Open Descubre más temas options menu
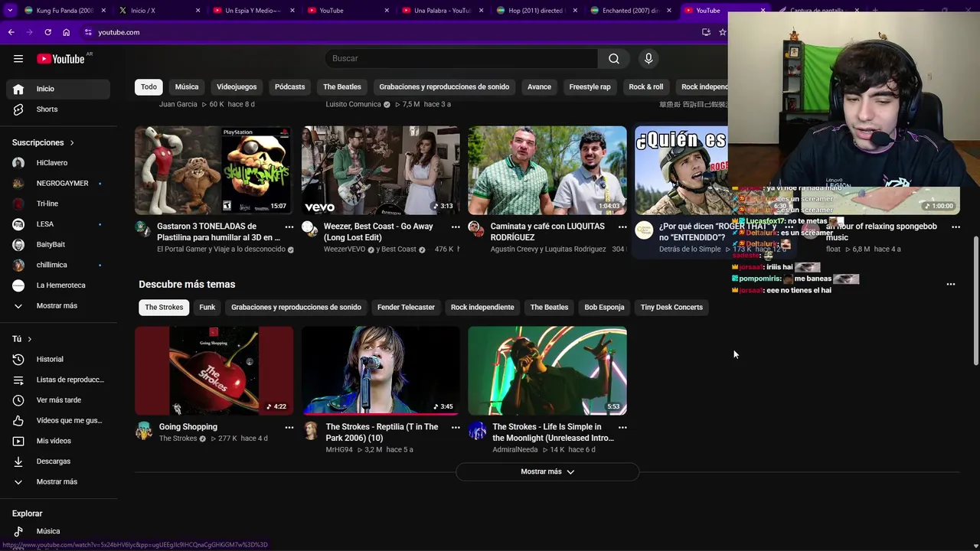This screenshot has height=551, width=980. [951, 284]
